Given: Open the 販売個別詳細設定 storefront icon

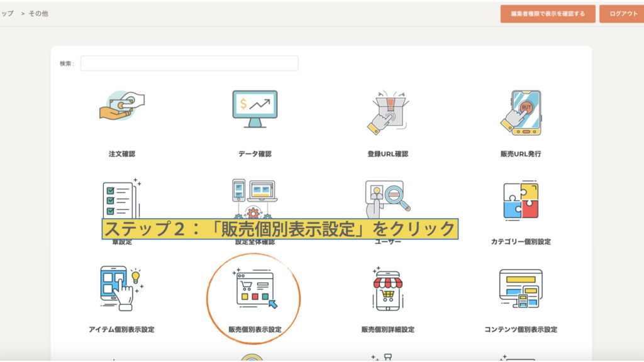Looking at the screenshot, I should [387, 290].
